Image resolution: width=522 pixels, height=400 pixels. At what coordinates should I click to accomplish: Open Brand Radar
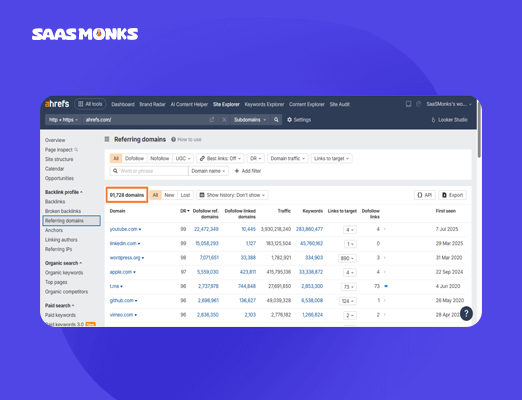pyautogui.click(x=152, y=104)
